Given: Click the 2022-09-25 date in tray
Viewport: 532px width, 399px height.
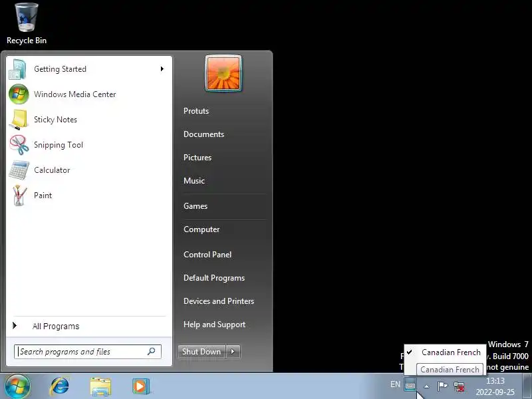Looking at the screenshot, I should (x=495, y=392).
